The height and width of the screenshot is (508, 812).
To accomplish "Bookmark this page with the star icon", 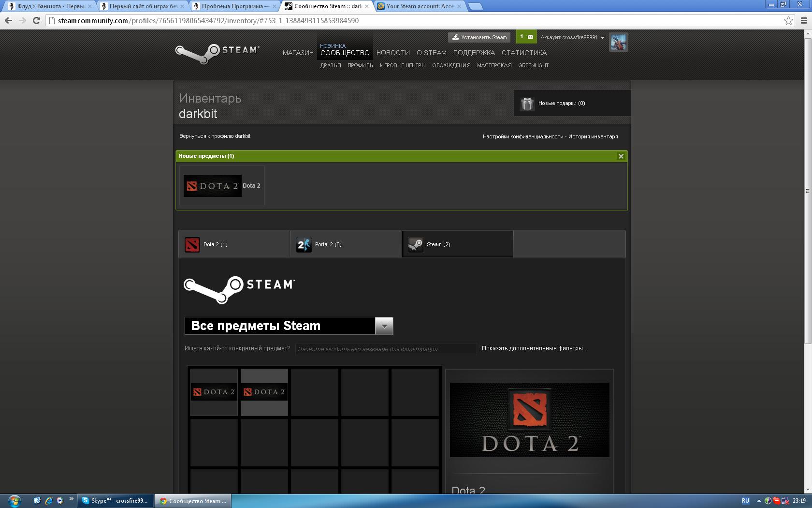I will click(x=788, y=20).
